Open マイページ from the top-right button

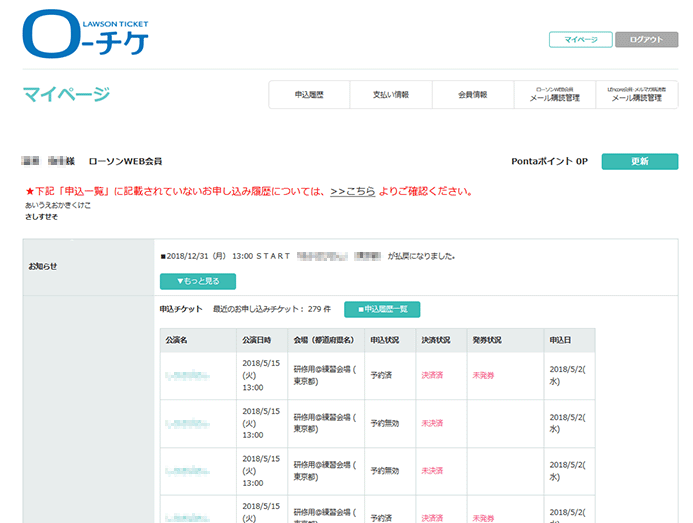(580, 40)
